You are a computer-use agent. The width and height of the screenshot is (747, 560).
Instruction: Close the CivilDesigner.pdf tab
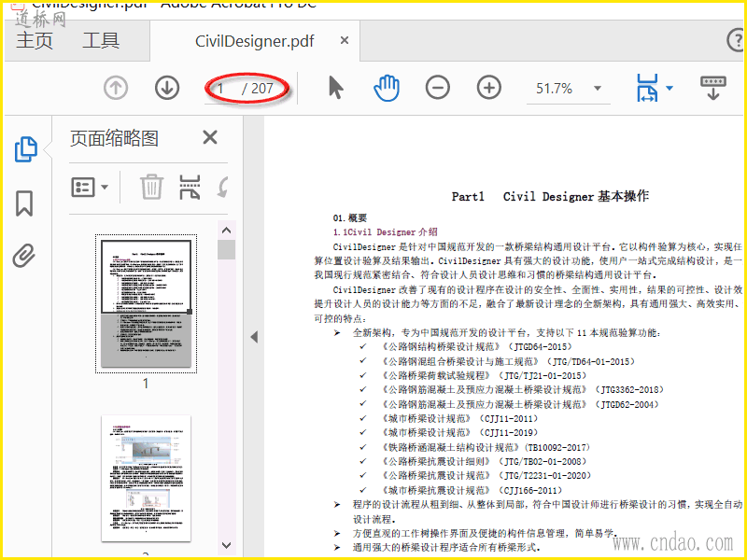tap(345, 40)
